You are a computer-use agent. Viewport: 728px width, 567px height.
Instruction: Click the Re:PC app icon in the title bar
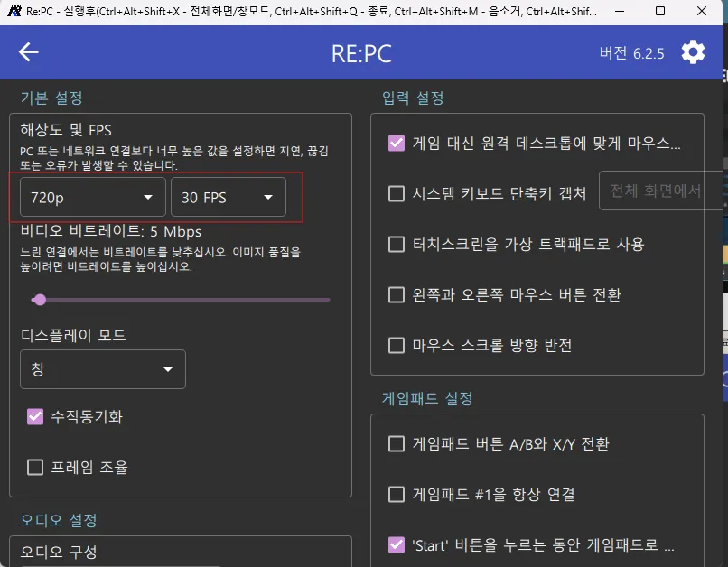(14, 11)
